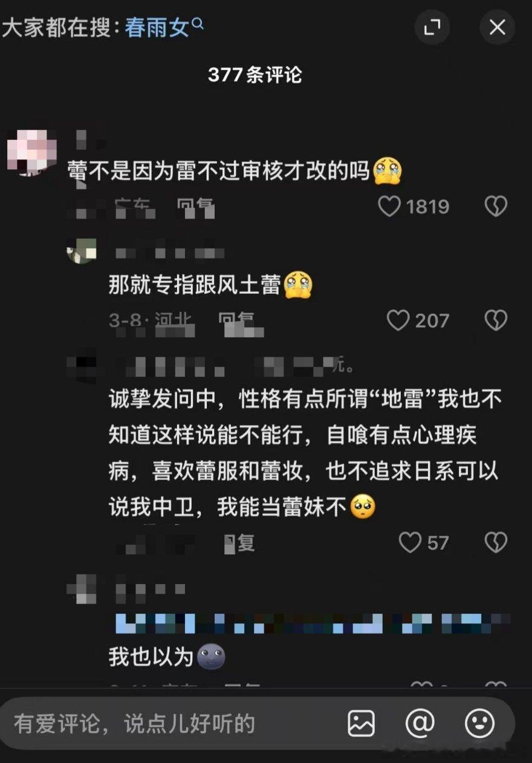
Task: Dislike the comment with 1819 likes
Action: [496, 207]
